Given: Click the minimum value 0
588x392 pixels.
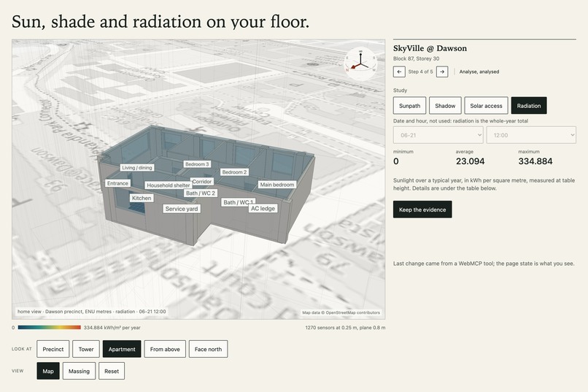Looking at the screenshot, I should (x=396, y=161).
